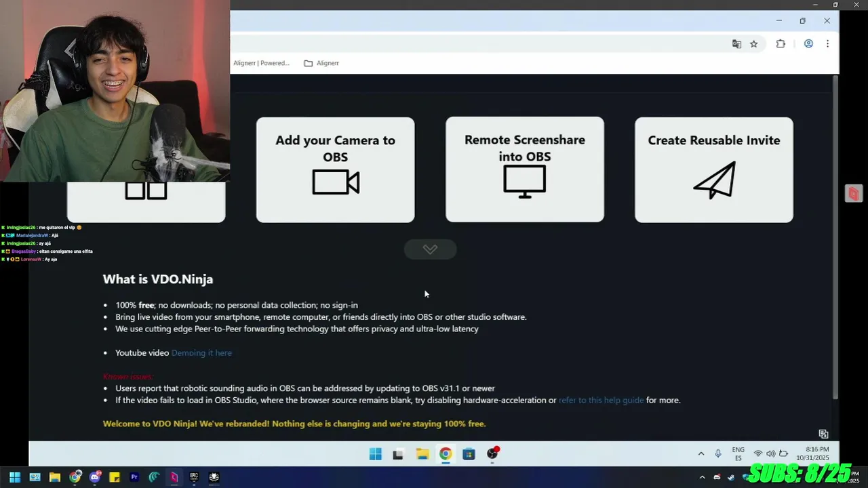Open the 'Alignerr | Powered...' bookmark
The image size is (868, 488).
pos(261,63)
